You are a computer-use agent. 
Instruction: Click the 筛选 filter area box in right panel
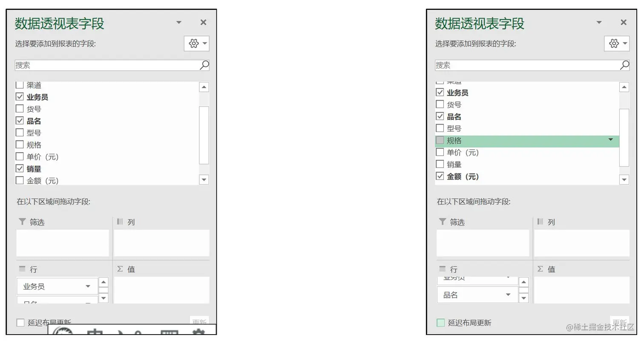point(483,243)
